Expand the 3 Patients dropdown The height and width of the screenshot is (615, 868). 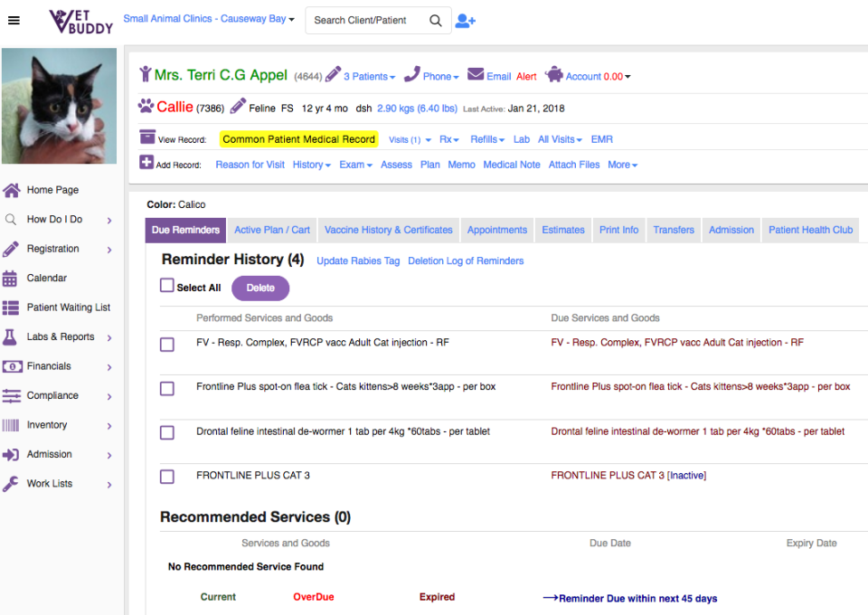tap(368, 76)
